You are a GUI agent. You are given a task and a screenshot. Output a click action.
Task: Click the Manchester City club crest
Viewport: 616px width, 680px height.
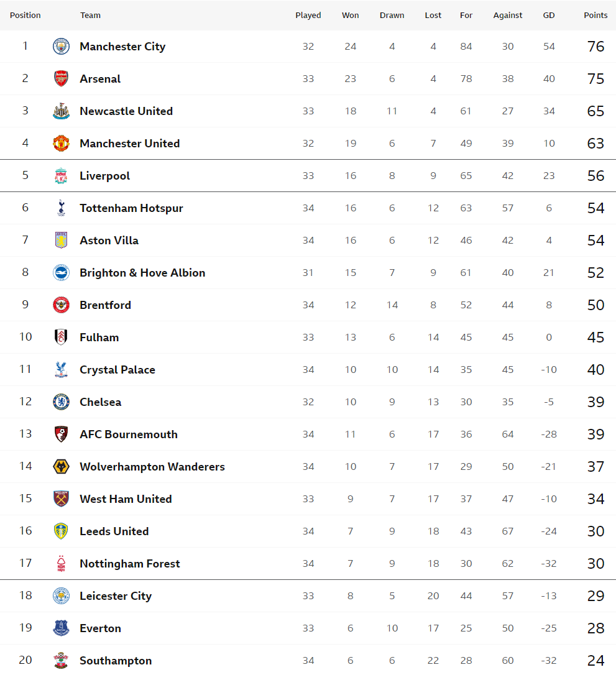(61, 47)
